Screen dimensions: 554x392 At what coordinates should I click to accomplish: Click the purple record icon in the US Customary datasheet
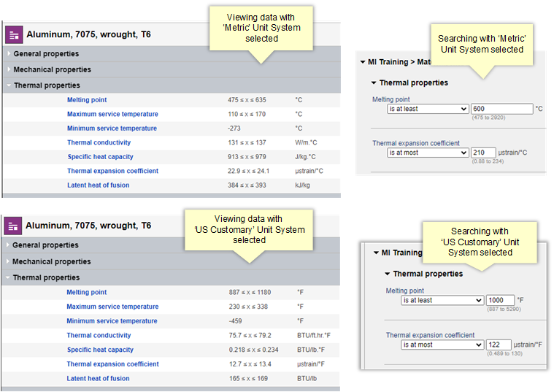(14, 226)
